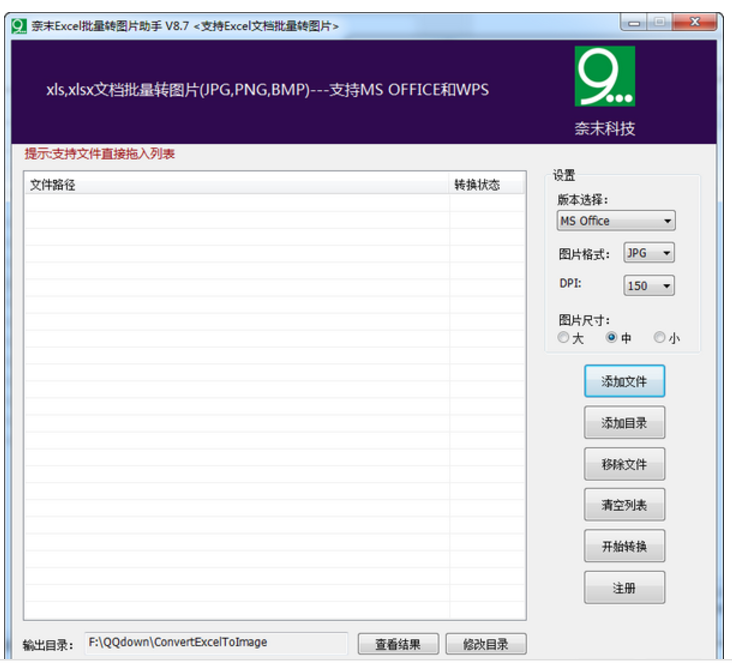Open the DPI 150 dropdown
The width and height of the screenshot is (732, 663).
coord(648,285)
